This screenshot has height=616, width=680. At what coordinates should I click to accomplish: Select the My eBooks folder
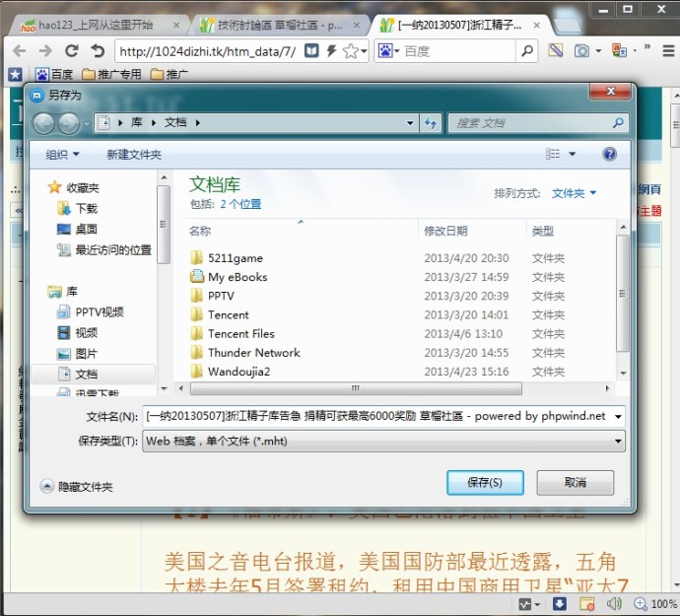[x=229, y=277]
